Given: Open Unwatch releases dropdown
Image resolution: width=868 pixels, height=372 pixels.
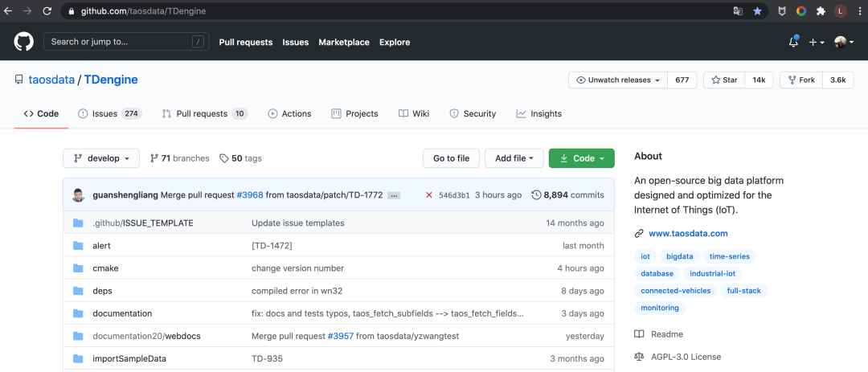Looking at the screenshot, I should (x=618, y=80).
